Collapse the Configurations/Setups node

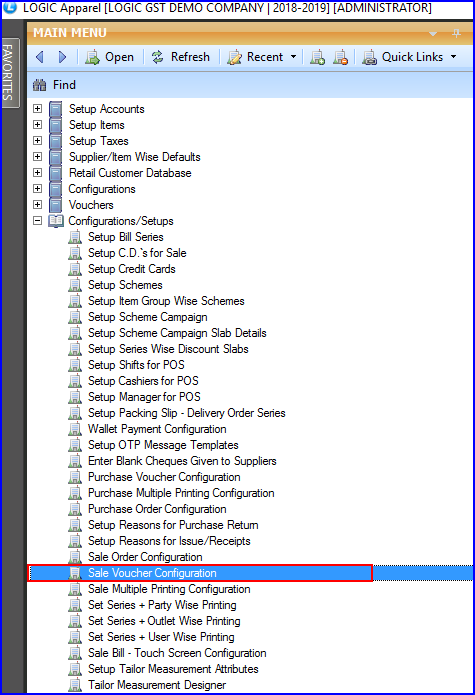[x=38, y=220]
